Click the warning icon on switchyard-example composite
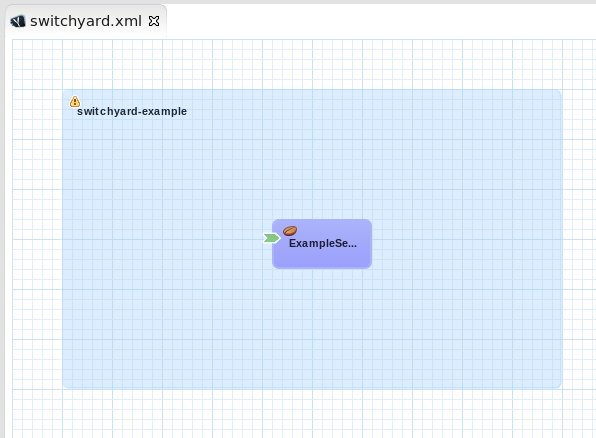 click(75, 101)
